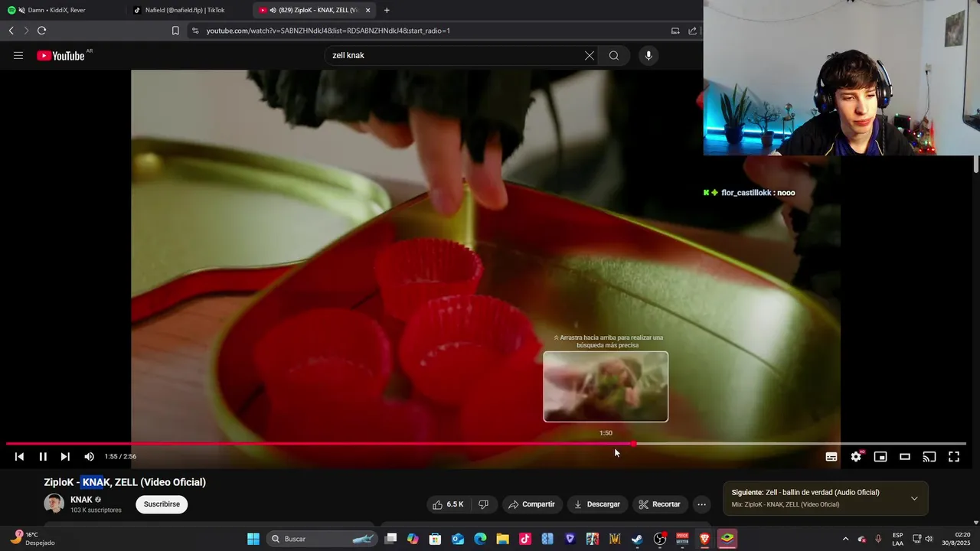Enable the miniplayer
This screenshot has width=980, height=551.
coord(880,457)
